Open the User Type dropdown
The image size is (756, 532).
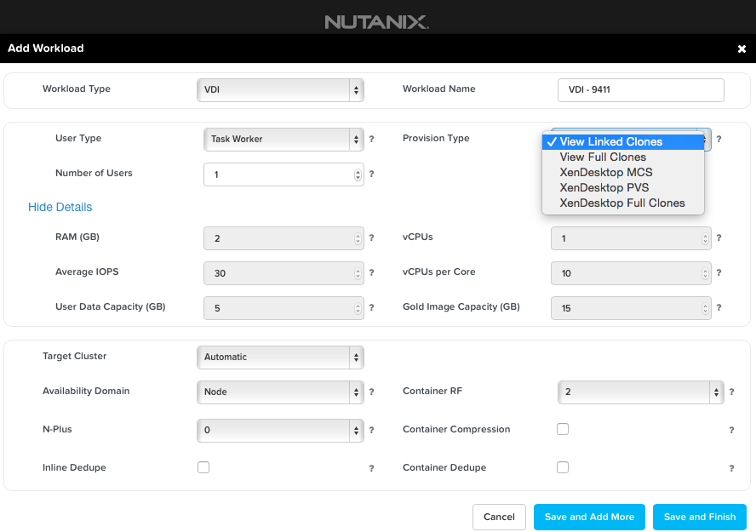pyautogui.click(x=283, y=140)
